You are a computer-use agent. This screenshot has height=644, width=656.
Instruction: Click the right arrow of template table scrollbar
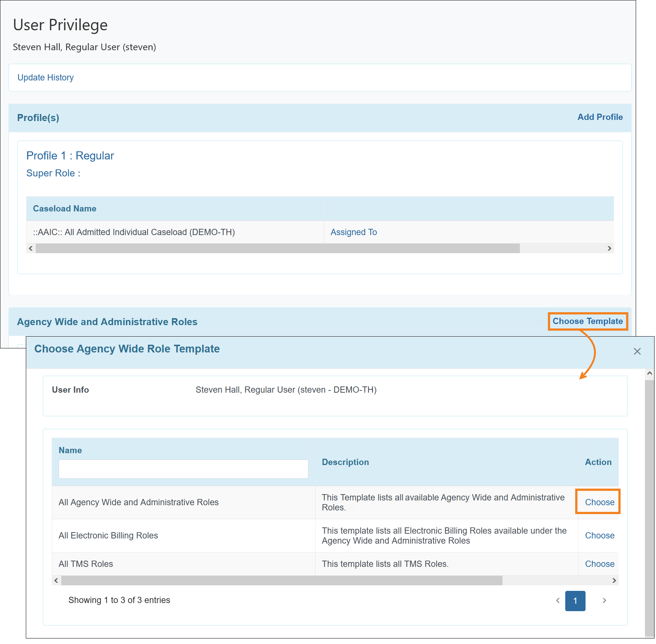click(x=614, y=581)
